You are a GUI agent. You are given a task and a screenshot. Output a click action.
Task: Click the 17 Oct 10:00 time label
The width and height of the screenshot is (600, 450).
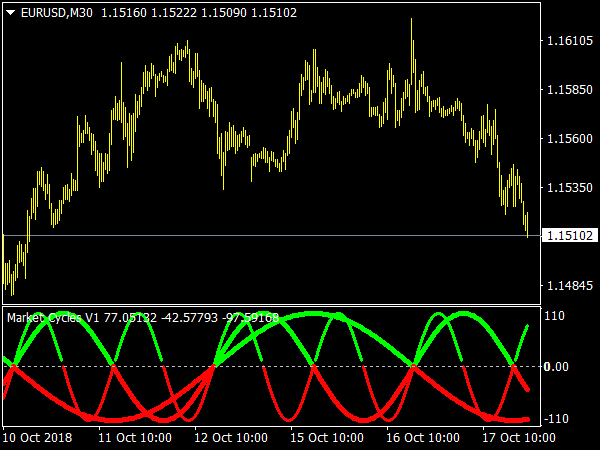click(519, 438)
